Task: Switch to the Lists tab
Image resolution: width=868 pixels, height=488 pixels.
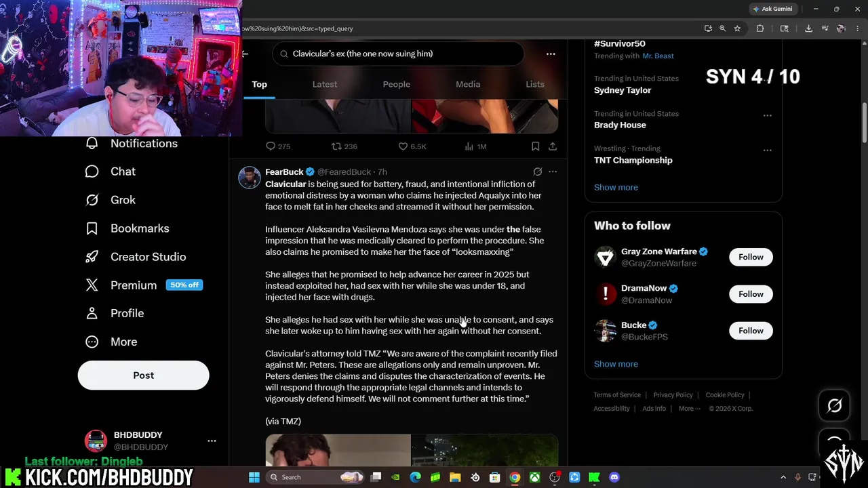Action: click(535, 84)
